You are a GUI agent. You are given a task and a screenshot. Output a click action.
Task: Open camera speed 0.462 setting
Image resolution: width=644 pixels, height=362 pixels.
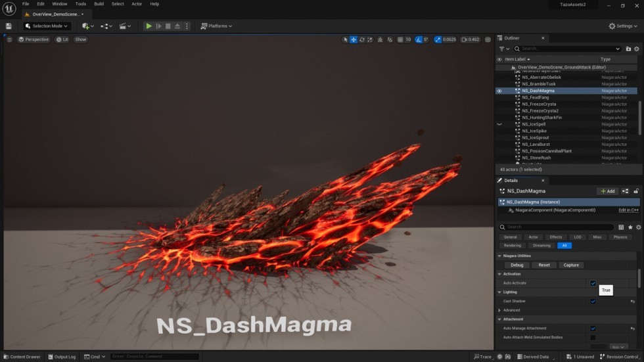pos(471,39)
